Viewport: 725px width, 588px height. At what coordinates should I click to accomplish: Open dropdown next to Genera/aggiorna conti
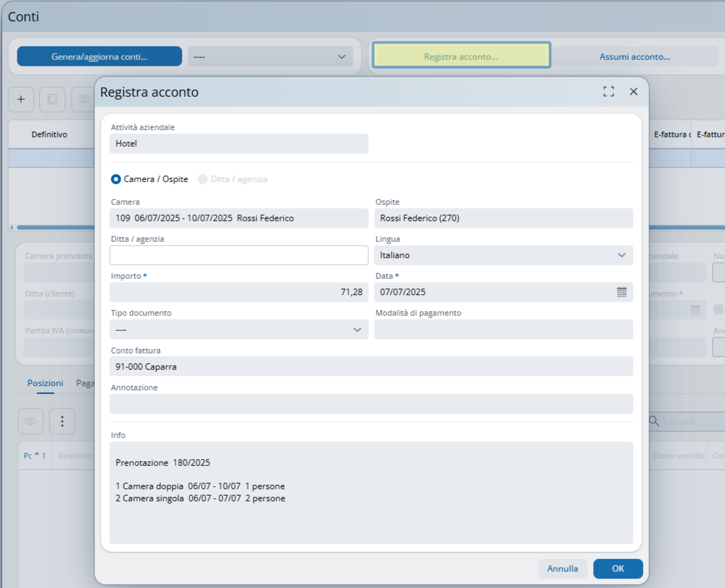point(270,57)
